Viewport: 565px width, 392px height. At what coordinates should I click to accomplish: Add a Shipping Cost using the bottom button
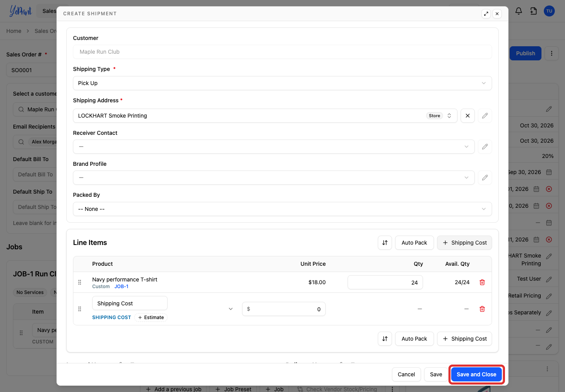(x=465, y=339)
